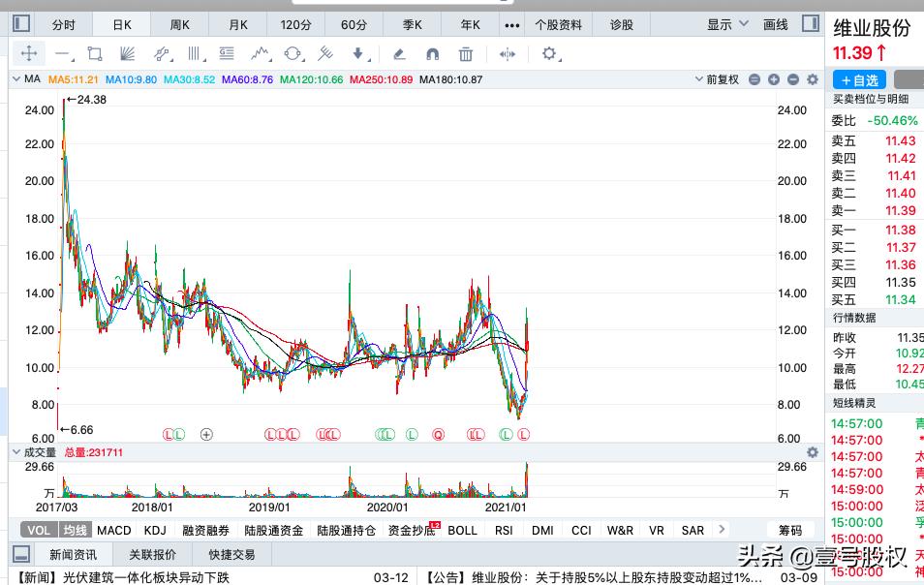Image resolution: width=924 pixels, height=585 pixels.
Task: Select the MACD indicator tab
Action: pos(113,530)
